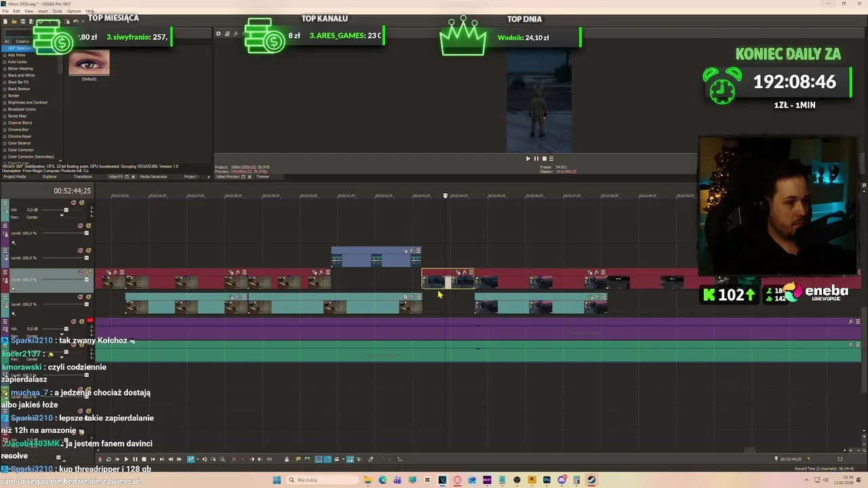Click the Open folder toolbar icon
This screenshot has height=488, width=868.
click(x=14, y=21)
